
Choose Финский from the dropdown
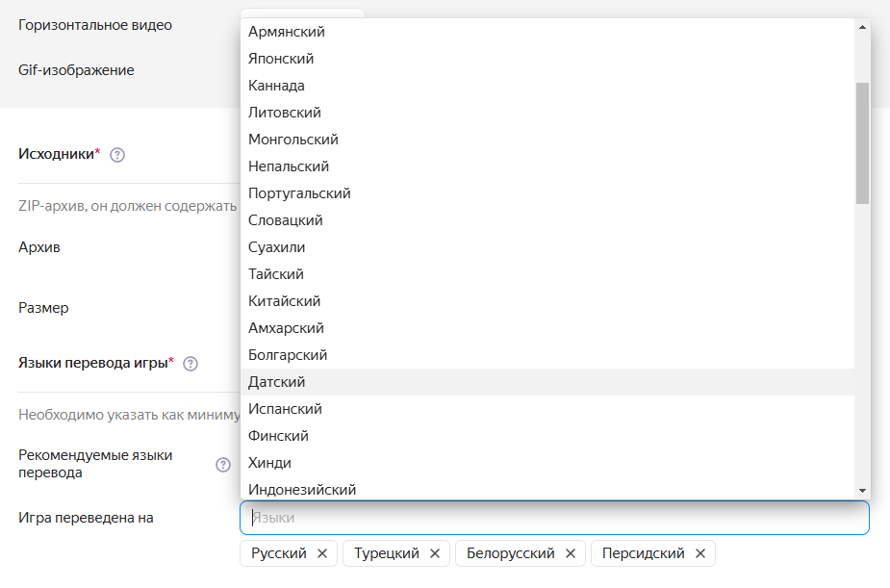(x=278, y=436)
